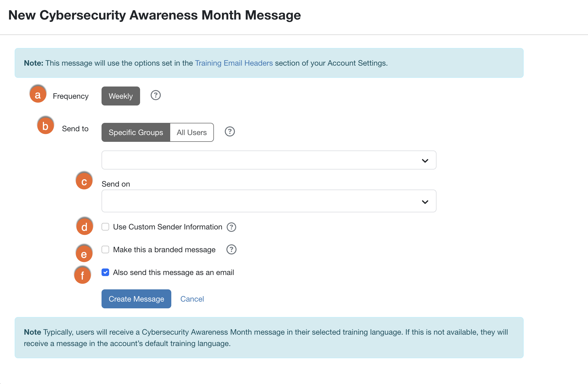Click the help icon beside Send to options
The width and height of the screenshot is (588, 384).
(229, 132)
